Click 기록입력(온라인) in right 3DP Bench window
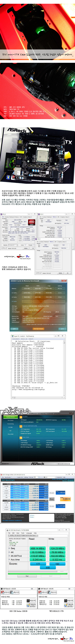 tap(69, 605)
